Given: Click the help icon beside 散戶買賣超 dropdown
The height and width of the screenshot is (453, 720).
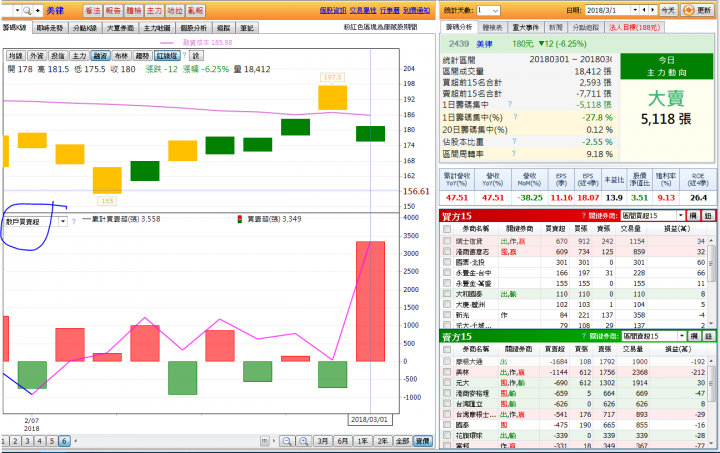Looking at the screenshot, I should point(73,222).
